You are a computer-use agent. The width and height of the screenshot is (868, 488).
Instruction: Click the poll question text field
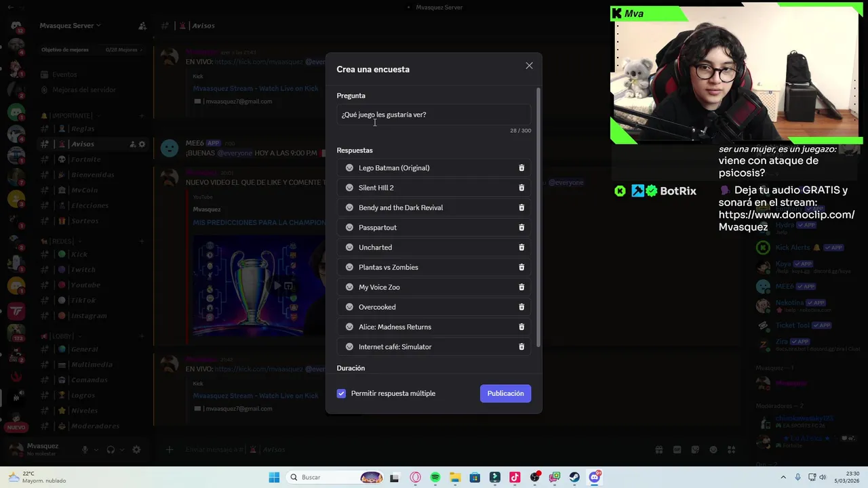[x=434, y=115]
